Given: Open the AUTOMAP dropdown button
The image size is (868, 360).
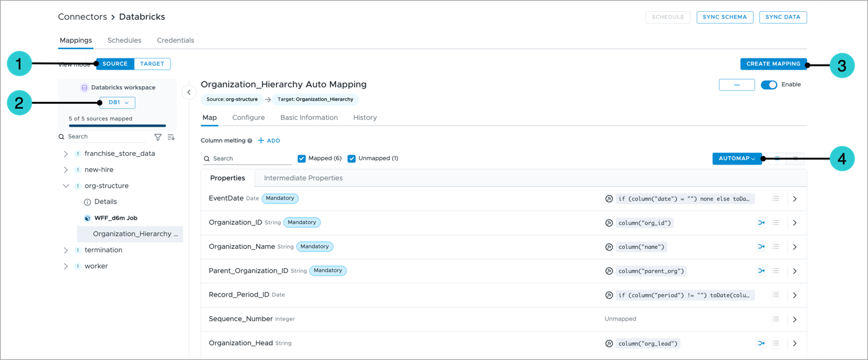Looking at the screenshot, I should pyautogui.click(x=737, y=159).
